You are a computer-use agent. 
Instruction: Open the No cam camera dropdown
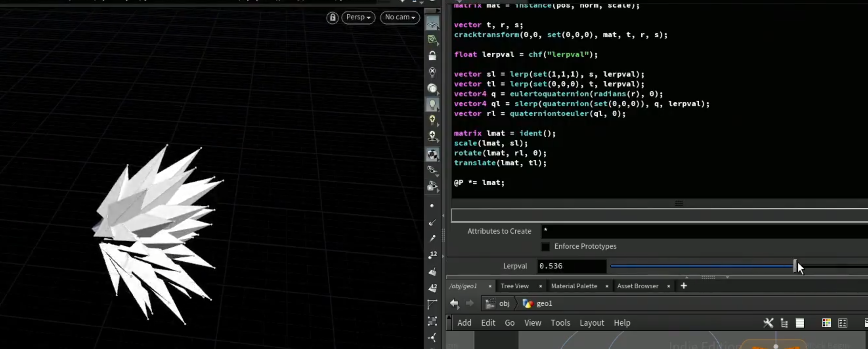pyautogui.click(x=400, y=17)
